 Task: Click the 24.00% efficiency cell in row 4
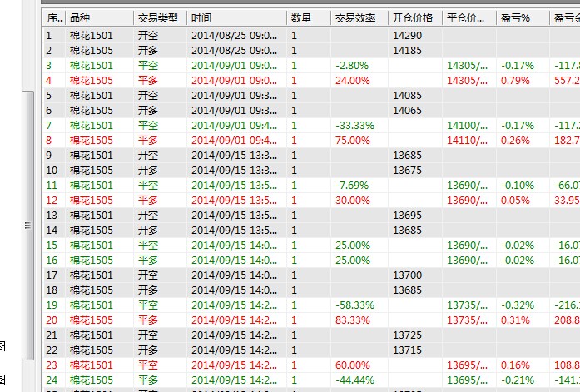[353, 80]
